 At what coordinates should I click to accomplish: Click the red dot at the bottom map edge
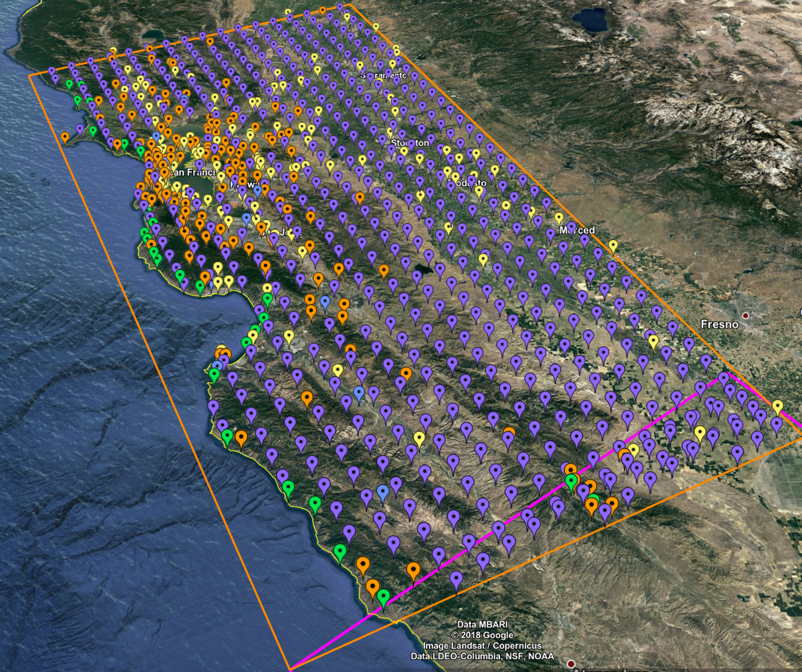coord(571,664)
